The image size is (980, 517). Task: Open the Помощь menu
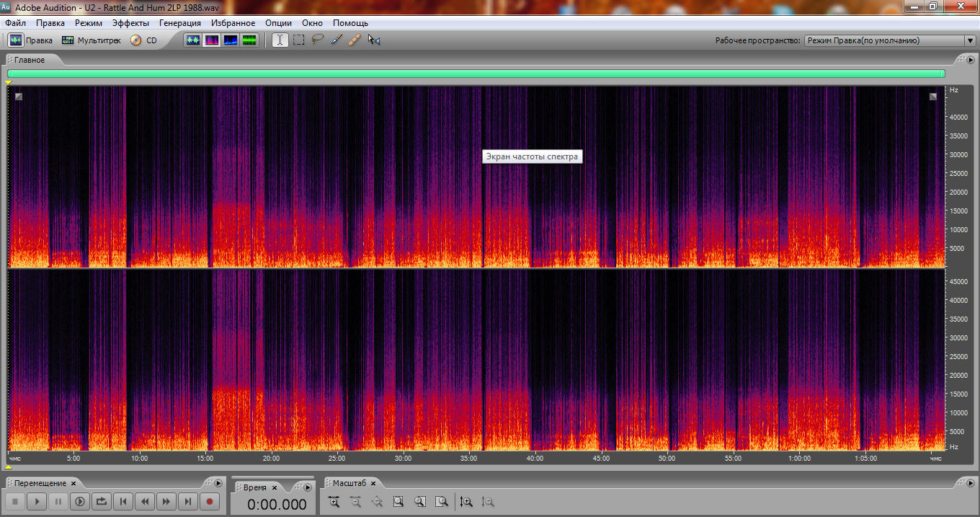(350, 23)
